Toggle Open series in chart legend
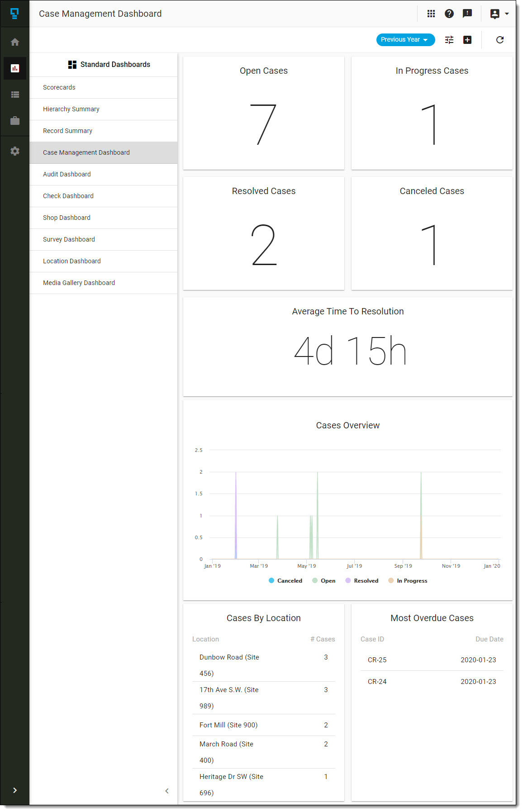This screenshot has height=812, width=523. 324,581
